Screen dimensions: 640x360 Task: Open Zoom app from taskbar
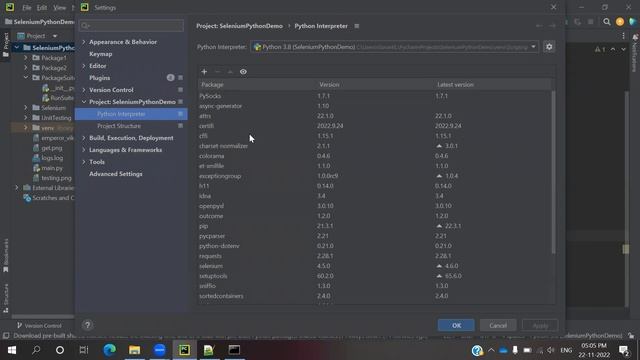[160, 350]
